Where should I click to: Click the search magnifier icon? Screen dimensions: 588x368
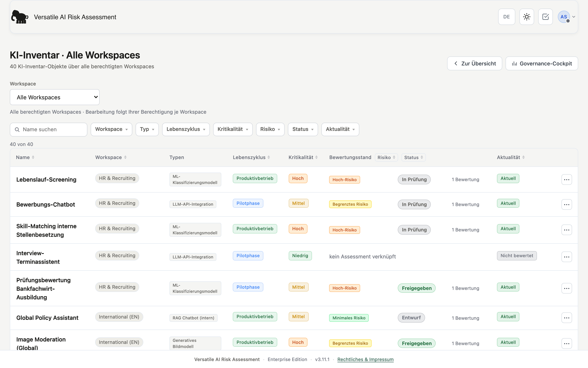click(x=17, y=129)
